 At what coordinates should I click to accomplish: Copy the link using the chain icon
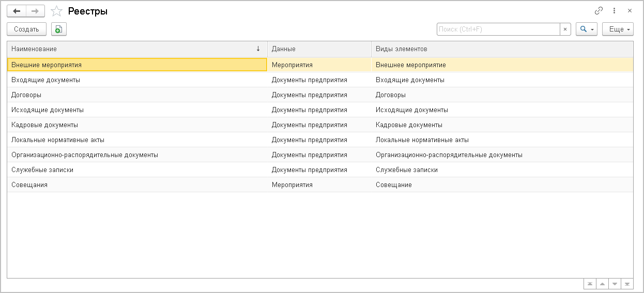coord(599,10)
